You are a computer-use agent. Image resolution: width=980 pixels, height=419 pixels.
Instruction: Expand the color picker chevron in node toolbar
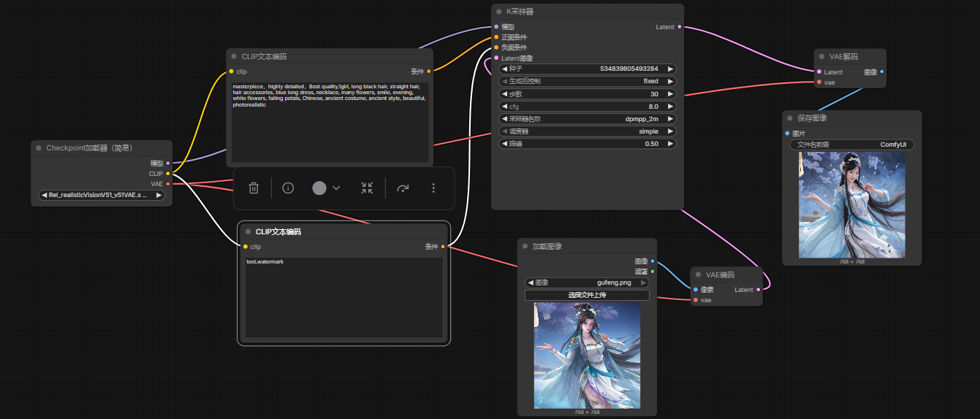(x=336, y=188)
